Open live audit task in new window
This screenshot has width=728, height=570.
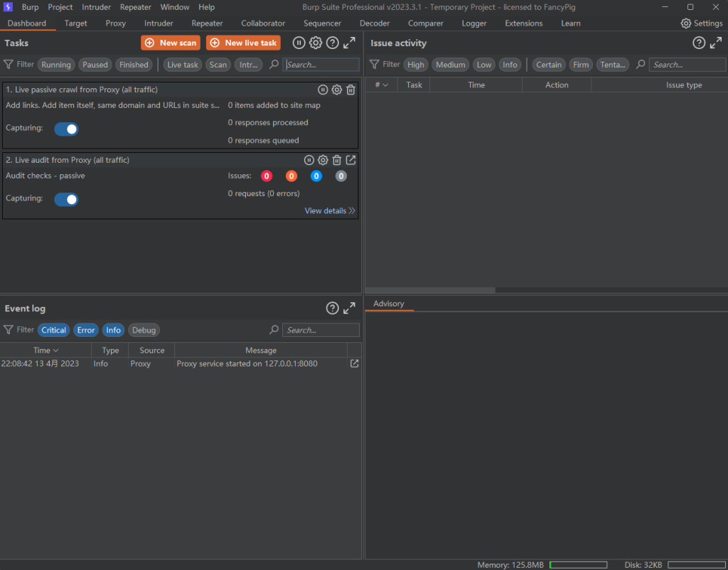coord(350,161)
